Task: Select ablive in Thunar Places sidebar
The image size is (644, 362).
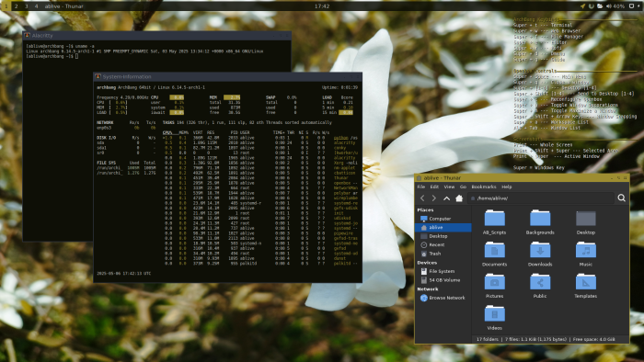Action: pyautogui.click(x=443, y=227)
